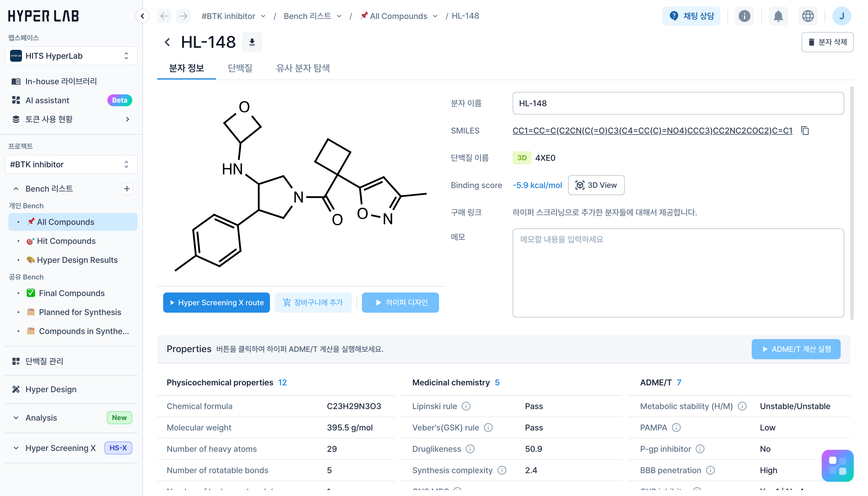The image size is (868, 496).
Task: Open the notifications bell
Action: coord(778,16)
